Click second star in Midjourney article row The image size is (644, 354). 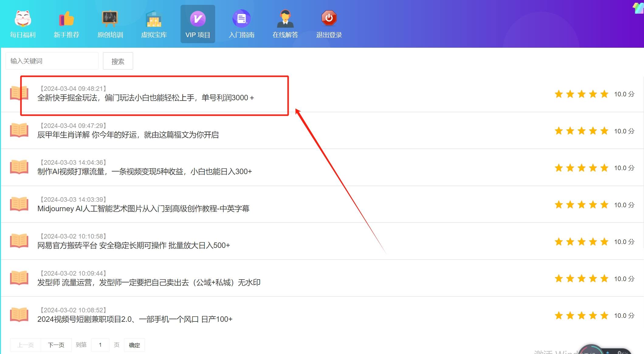tap(570, 205)
